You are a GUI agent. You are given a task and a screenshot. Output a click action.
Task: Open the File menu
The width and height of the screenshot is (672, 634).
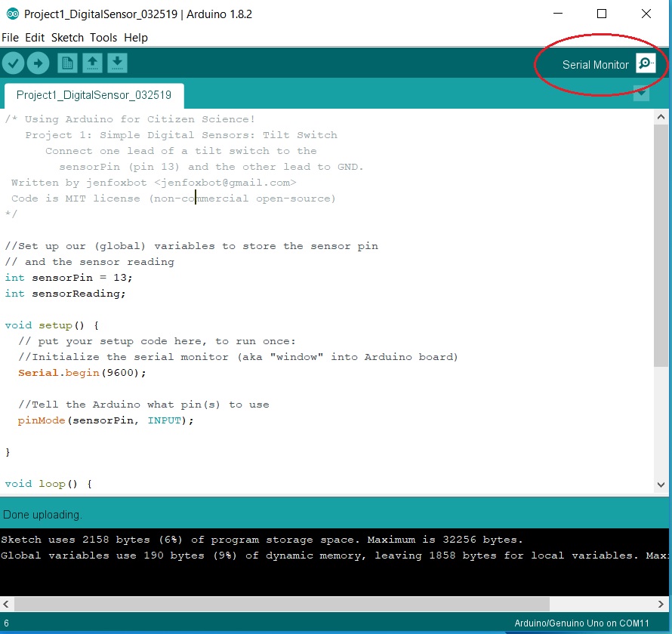(10, 37)
